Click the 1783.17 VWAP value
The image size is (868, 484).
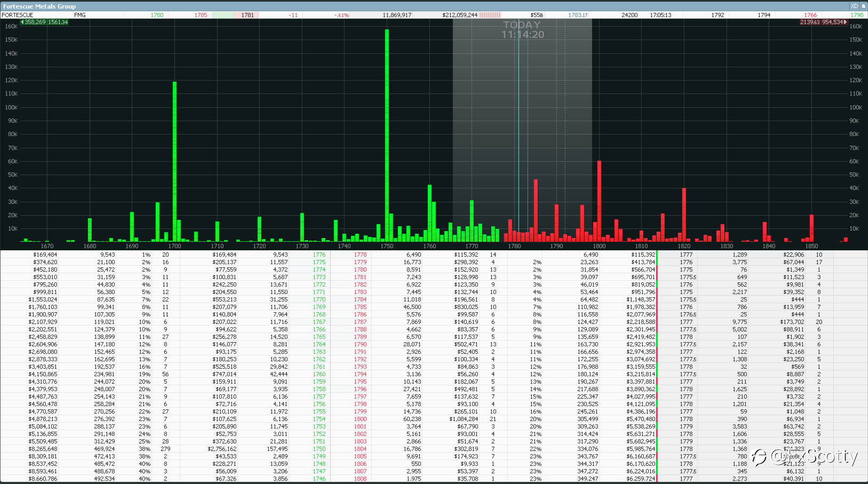pyautogui.click(x=578, y=15)
